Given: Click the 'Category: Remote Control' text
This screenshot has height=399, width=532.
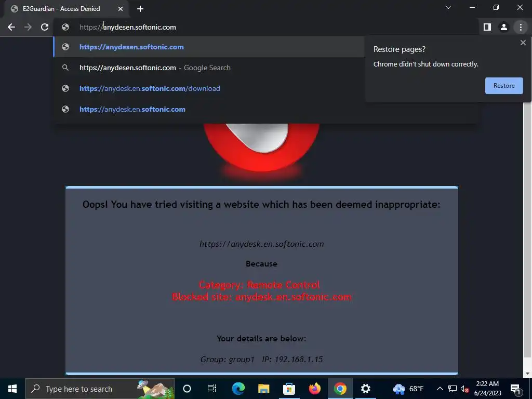Looking at the screenshot, I should pos(259,285).
